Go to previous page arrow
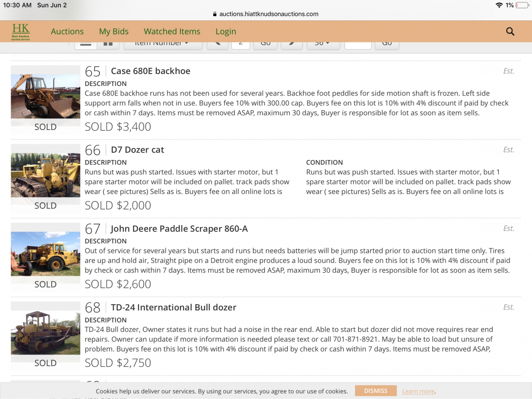 coord(217,44)
